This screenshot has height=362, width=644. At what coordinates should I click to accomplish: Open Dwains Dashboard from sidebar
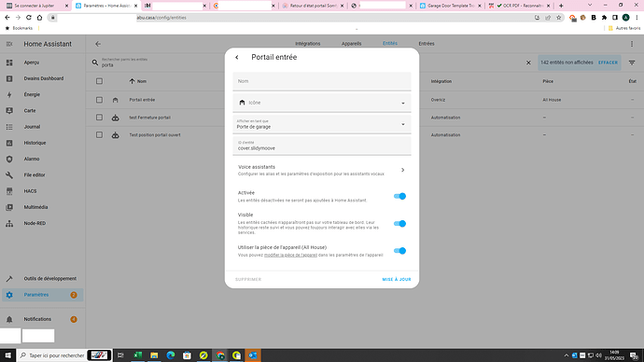click(x=43, y=78)
